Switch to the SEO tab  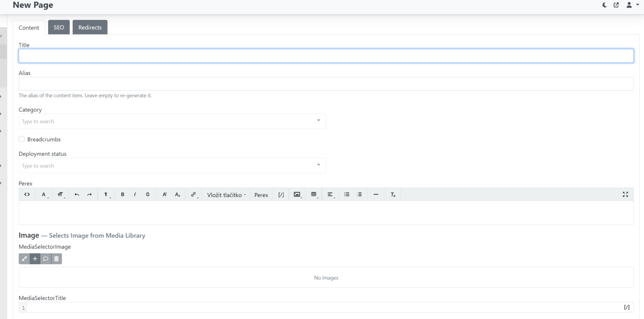click(59, 27)
